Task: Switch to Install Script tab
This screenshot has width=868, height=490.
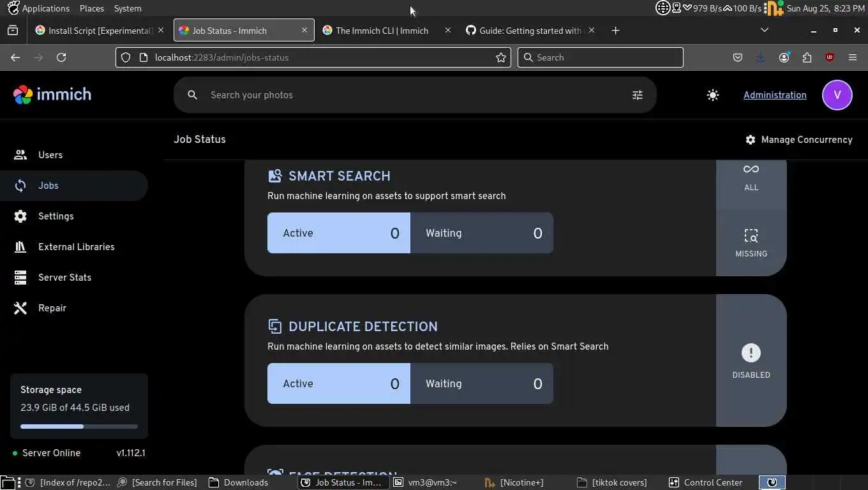Action: [100, 31]
